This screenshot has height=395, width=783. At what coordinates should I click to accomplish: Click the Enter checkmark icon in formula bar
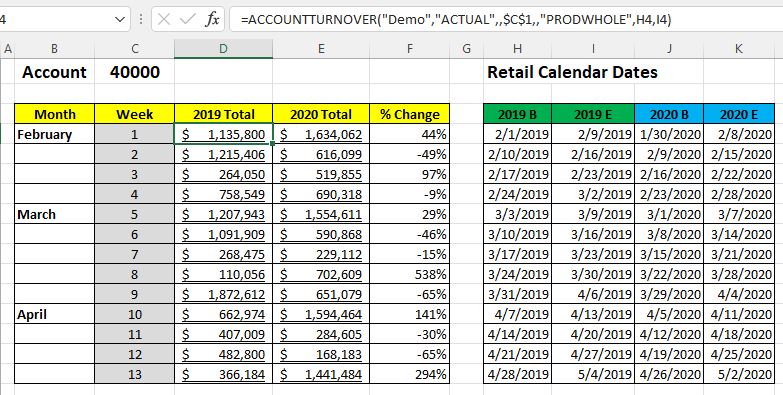[x=188, y=19]
